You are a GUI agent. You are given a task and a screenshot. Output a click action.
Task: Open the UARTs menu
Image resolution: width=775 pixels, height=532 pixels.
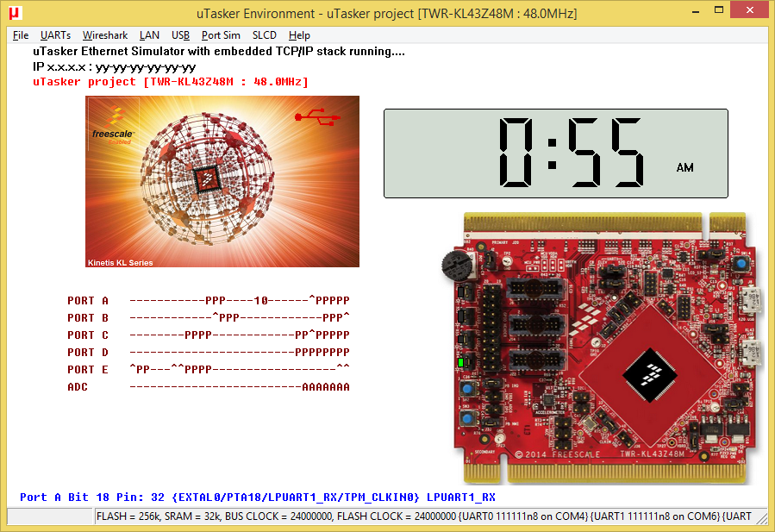[56, 35]
